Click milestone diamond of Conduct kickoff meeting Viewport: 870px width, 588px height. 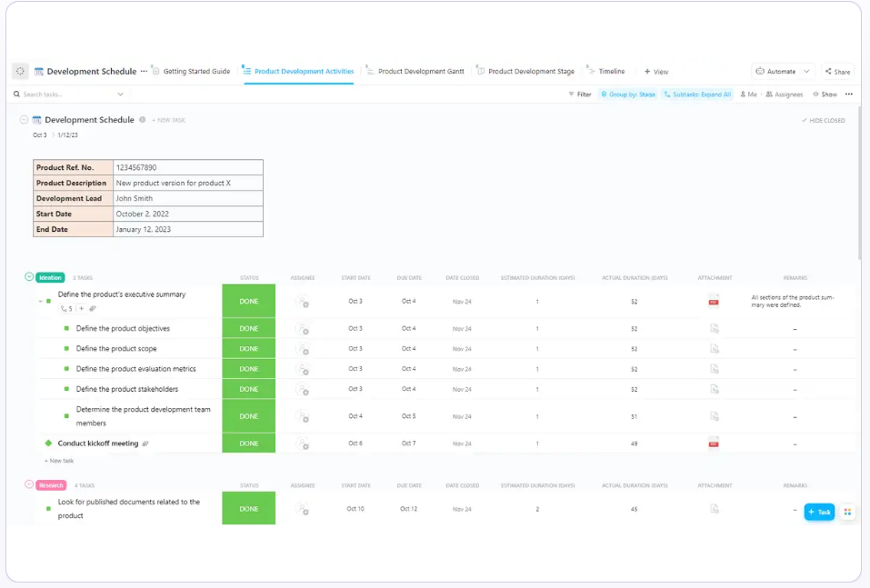48,443
